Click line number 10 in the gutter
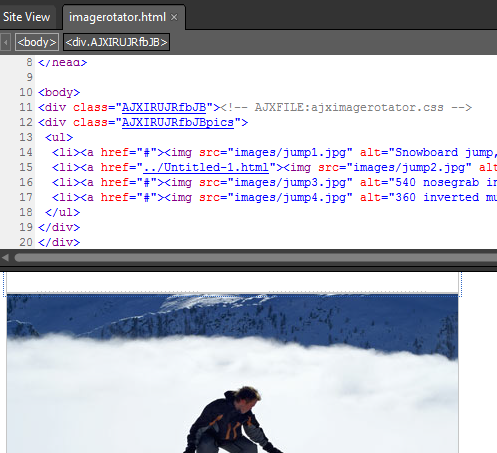 point(26,92)
